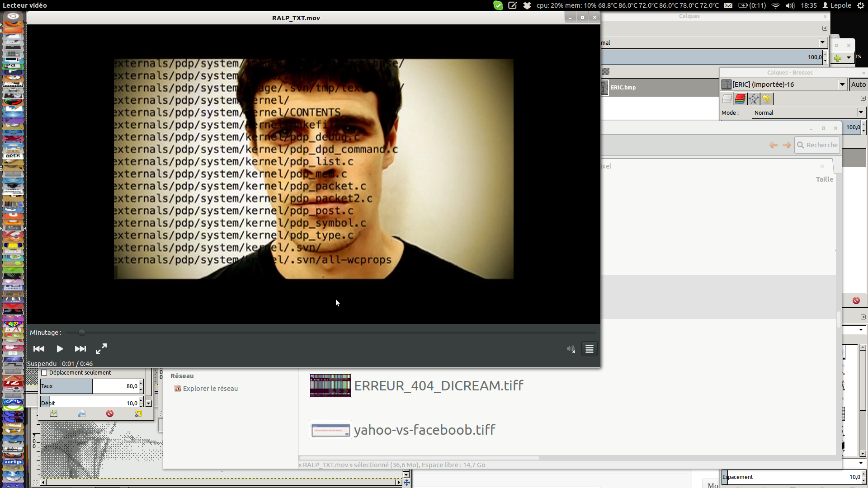Open Explorer le réseau link

[210, 389]
